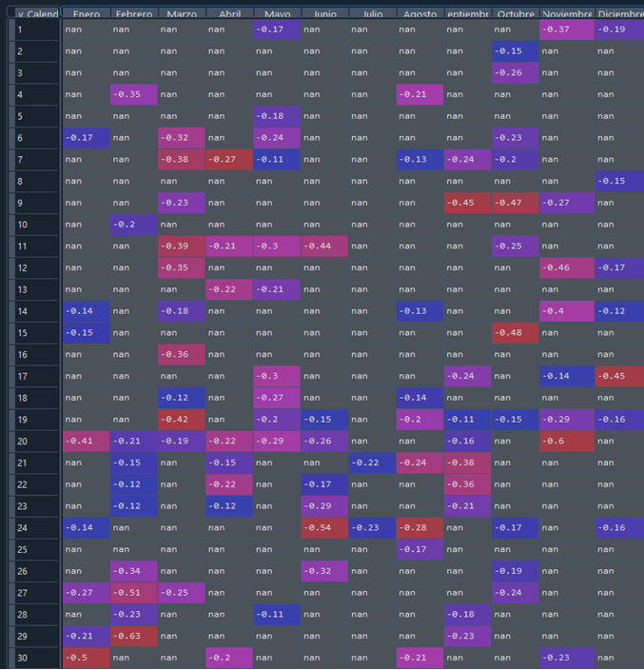Screen dimensions: 644x670
Task: Select the Noviembre column header
Action: click(x=567, y=12)
